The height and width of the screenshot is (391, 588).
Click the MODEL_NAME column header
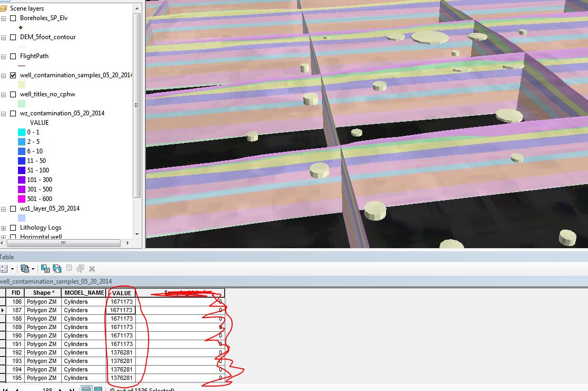click(x=84, y=293)
